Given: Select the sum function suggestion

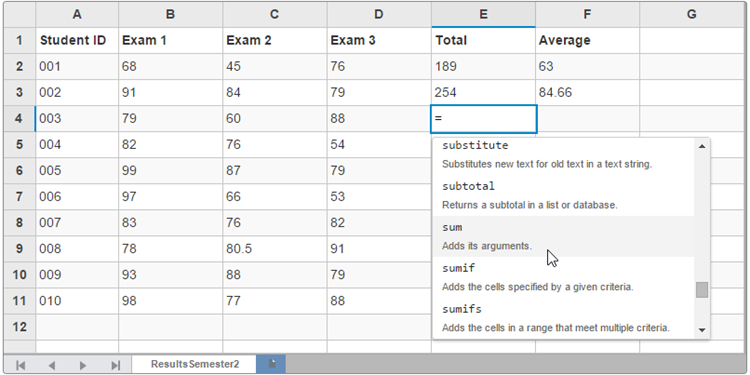Looking at the screenshot, I should click(563, 236).
